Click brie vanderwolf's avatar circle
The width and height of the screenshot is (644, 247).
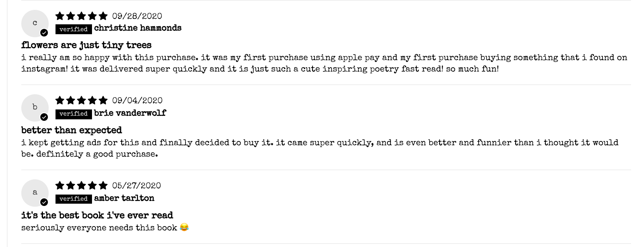pos(35,108)
